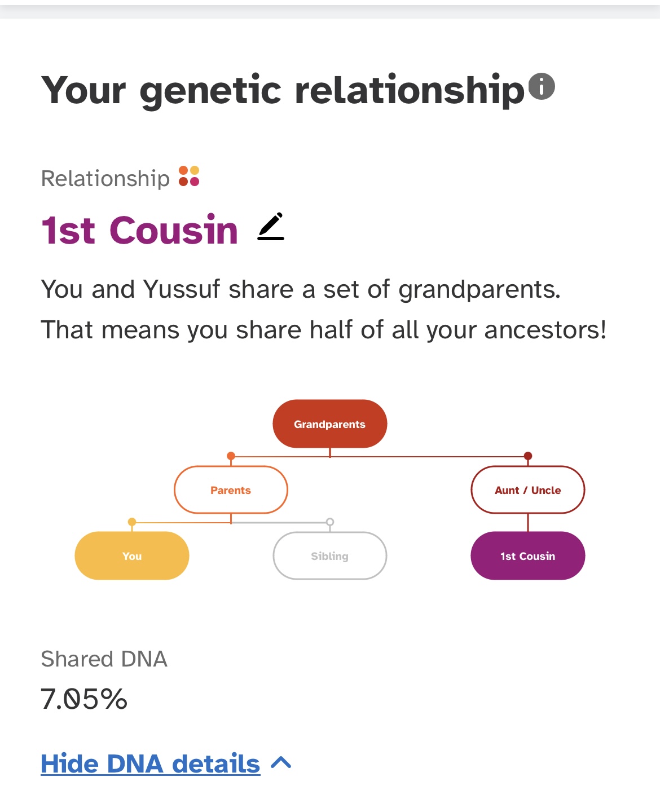Image resolution: width=660 pixels, height=812 pixels.
Task: Click the grayed Sibling node
Action: tap(330, 556)
